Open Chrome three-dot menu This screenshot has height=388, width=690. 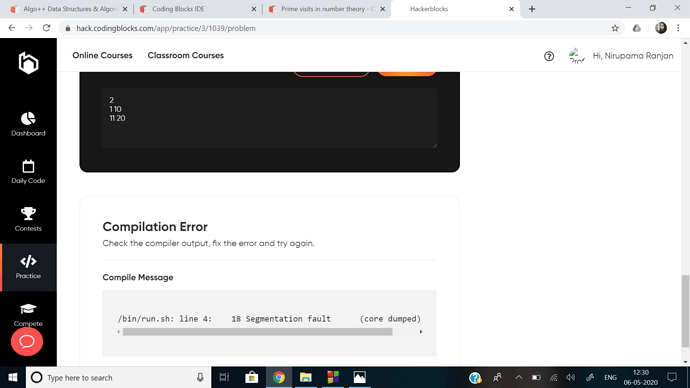pos(678,28)
